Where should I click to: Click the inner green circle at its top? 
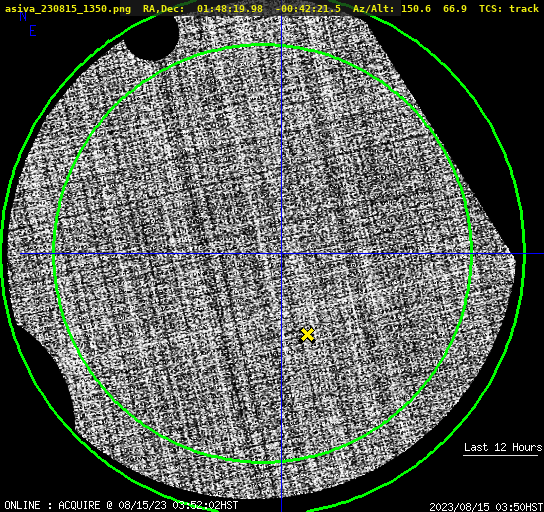[x=264, y=45]
